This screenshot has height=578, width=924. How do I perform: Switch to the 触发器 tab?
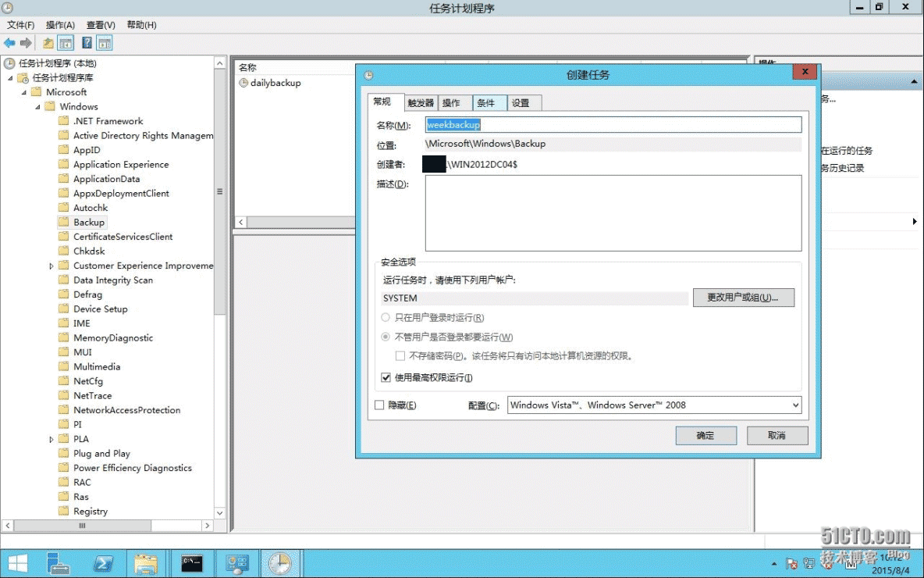pos(421,103)
